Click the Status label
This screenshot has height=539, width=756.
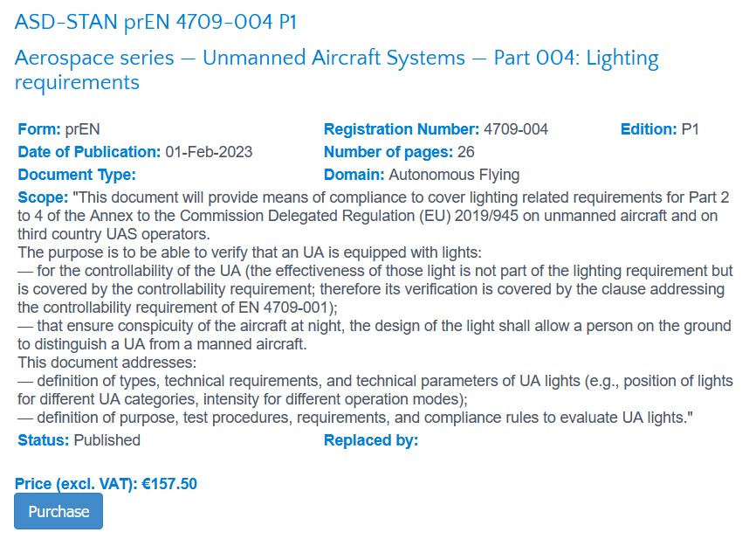pyautogui.click(x=44, y=440)
